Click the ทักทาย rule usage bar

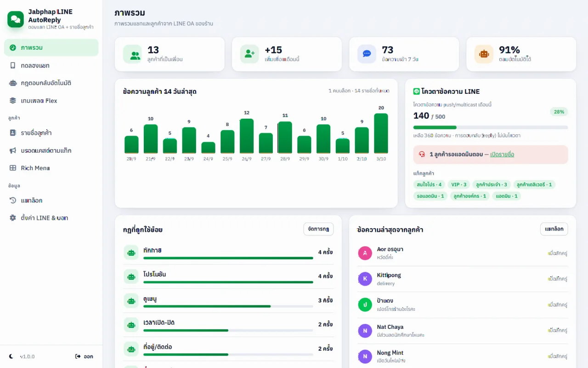(228, 258)
